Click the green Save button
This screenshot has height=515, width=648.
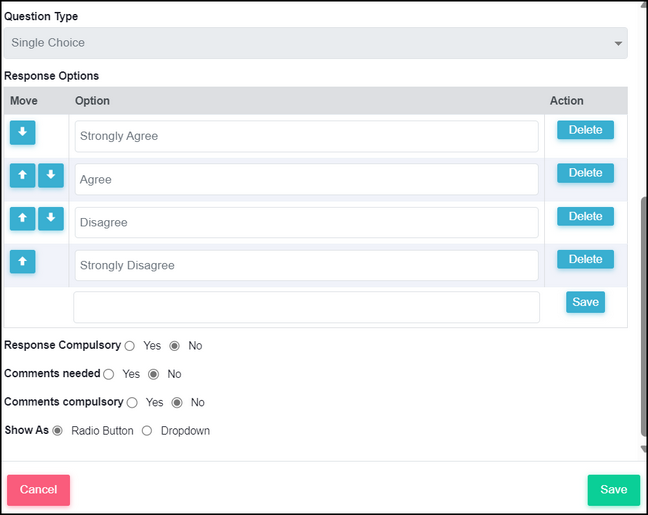point(614,490)
